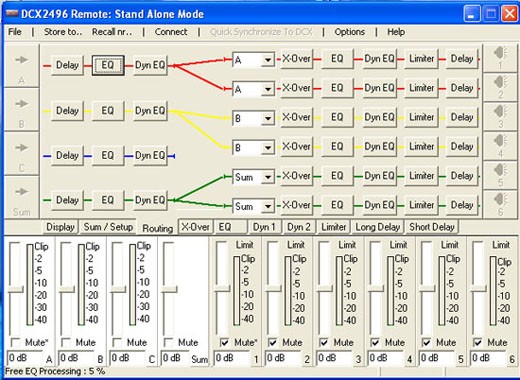Switch to the Limiter tab
Image resolution: width=520 pixels, height=380 pixels.
(x=334, y=227)
